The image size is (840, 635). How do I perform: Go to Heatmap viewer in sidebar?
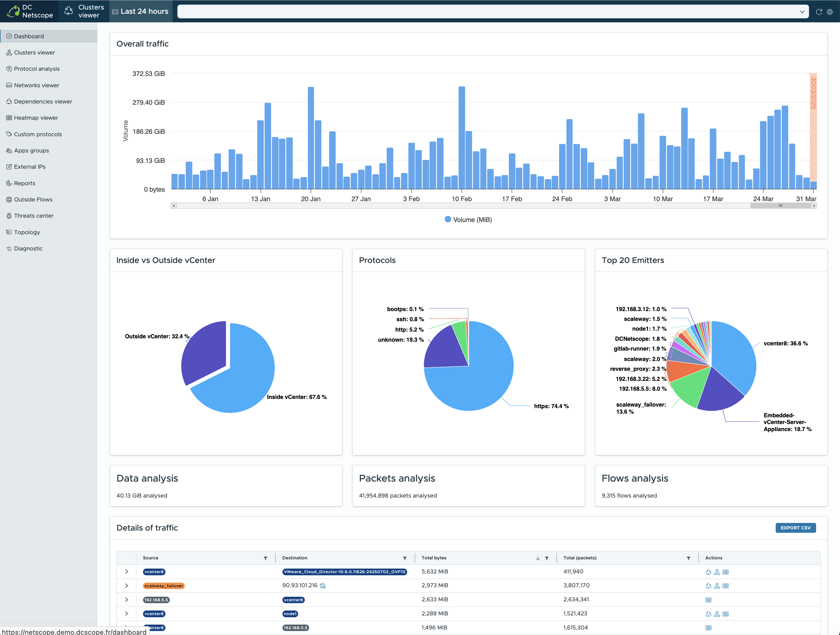coord(36,118)
